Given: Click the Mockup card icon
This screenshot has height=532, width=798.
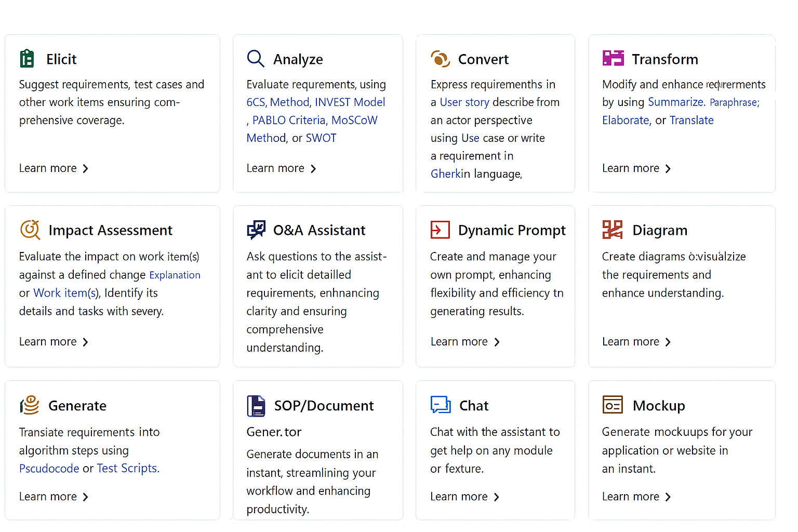Looking at the screenshot, I should [613, 405].
